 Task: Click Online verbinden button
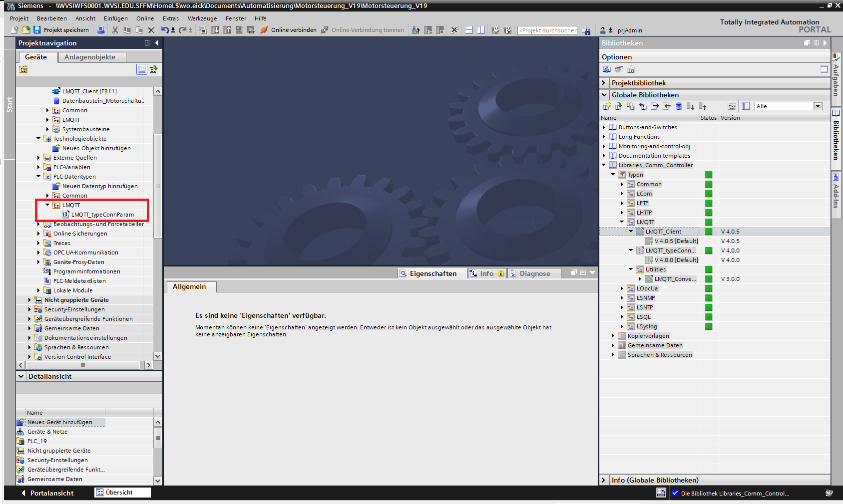(289, 30)
